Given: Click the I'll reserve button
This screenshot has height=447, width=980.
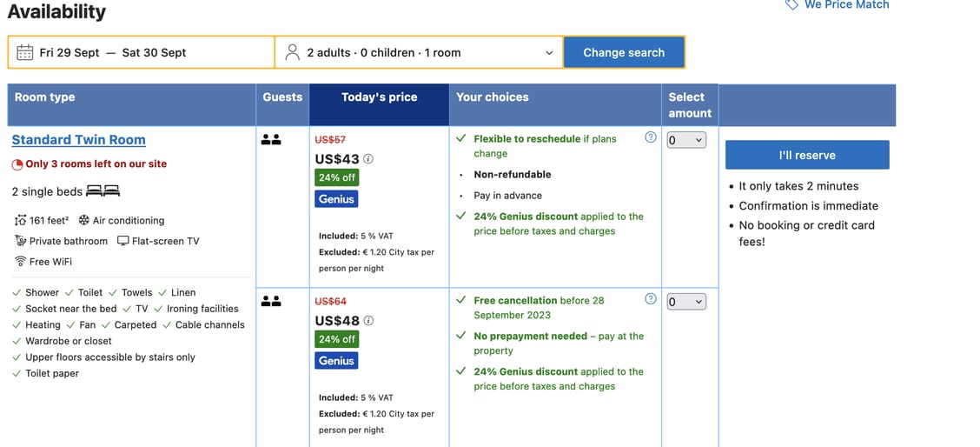Looking at the screenshot, I should (x=807, y=155).
